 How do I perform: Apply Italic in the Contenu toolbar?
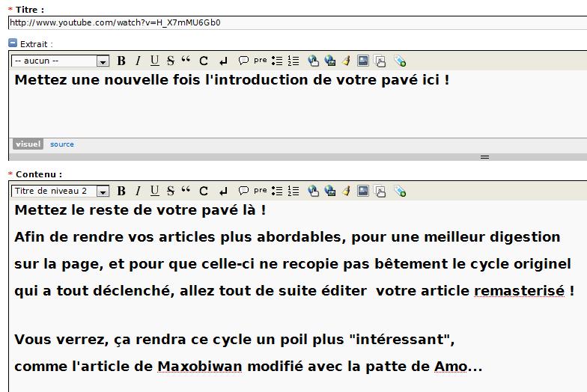coord(138,191)
